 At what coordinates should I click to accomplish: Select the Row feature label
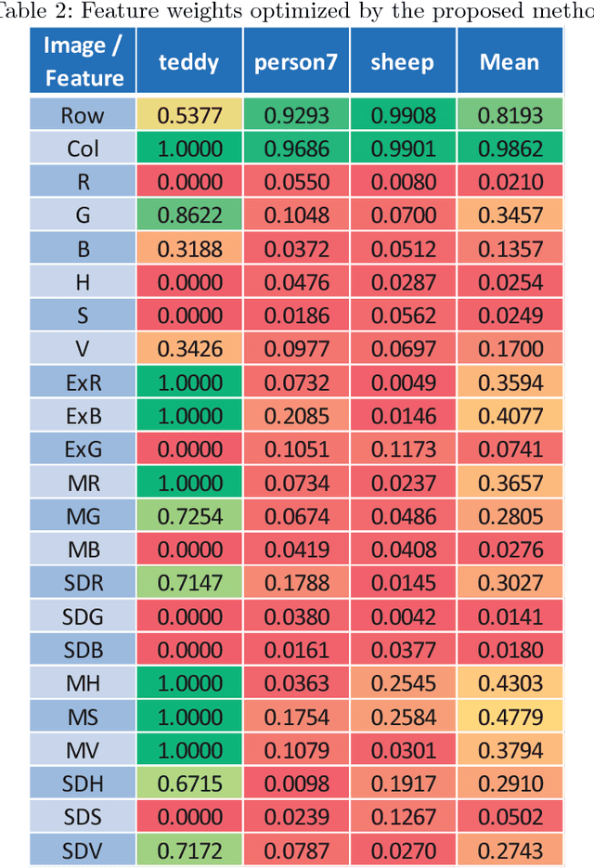tap(84, 115)
